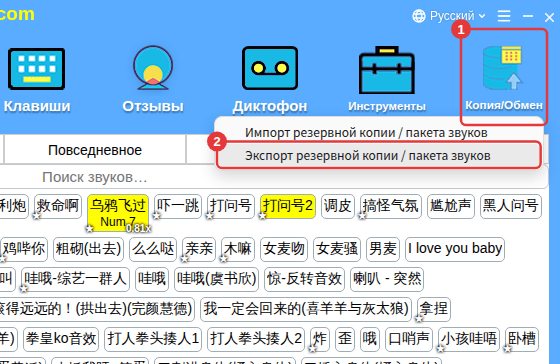Toggle favorite star on 救命啊
Image resolution: width=560 pixels, height=364 pixels.
pyautogui.click(x=36, y=216)
